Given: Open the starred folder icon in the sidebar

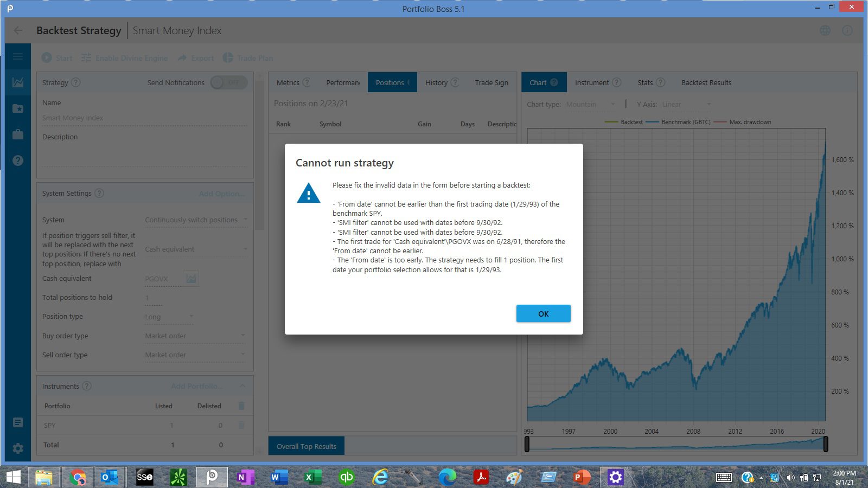Looking at the screenshot, I should 18,108.
